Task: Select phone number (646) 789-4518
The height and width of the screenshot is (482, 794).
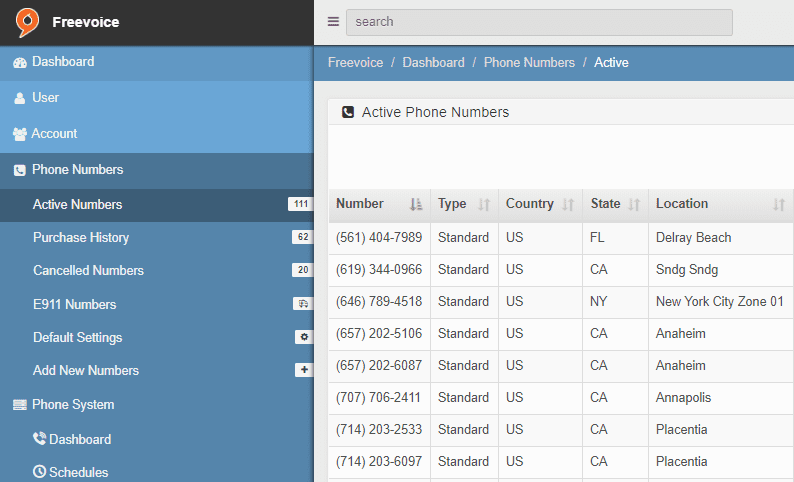Action: 379,301
